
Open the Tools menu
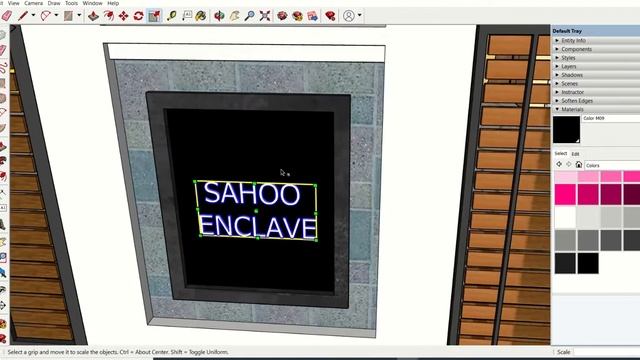[71, 3]
